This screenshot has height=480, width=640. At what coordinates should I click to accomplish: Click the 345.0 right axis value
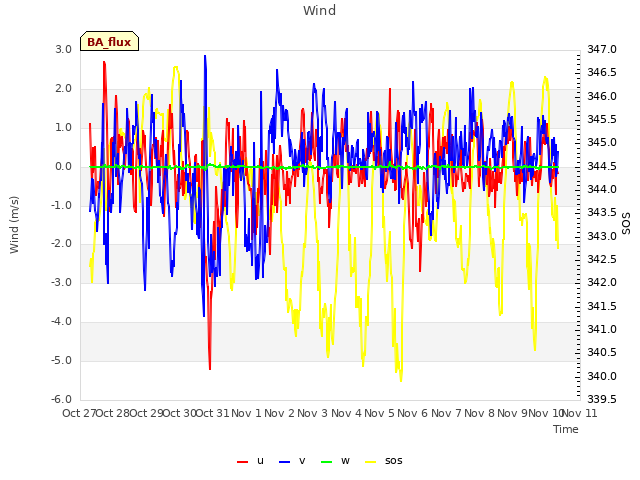click(x=602, y=142)
